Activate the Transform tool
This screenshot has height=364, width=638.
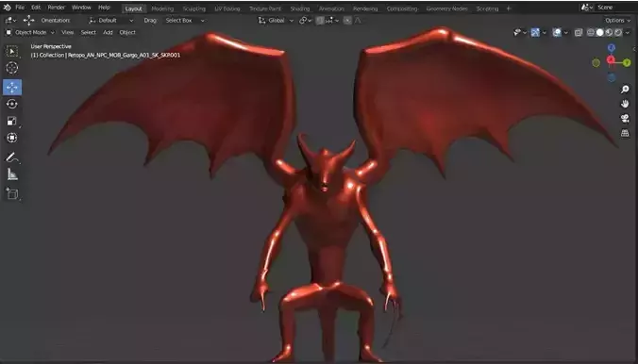point(12,138)
